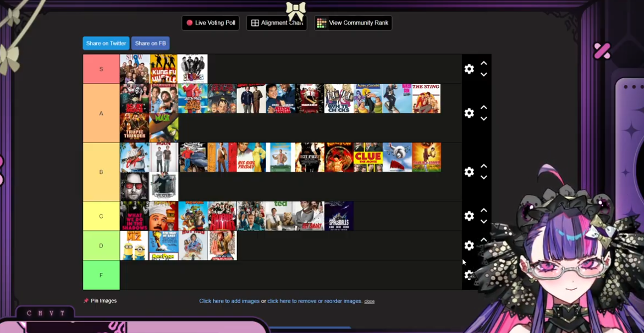Select the red S tier label
Viewport: 644px width, 333px height.
click(x=101, y=69)
